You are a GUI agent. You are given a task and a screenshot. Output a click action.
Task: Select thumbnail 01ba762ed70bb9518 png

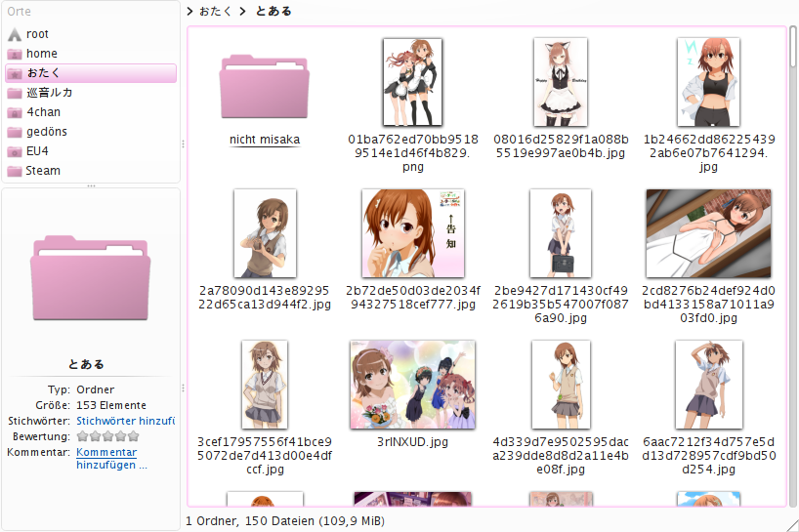(x=413, y=82)
